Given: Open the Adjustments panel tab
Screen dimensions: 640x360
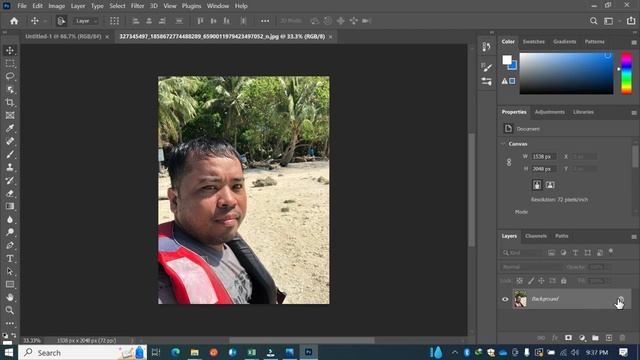Looking at the screenshot, I should (549, 112).
